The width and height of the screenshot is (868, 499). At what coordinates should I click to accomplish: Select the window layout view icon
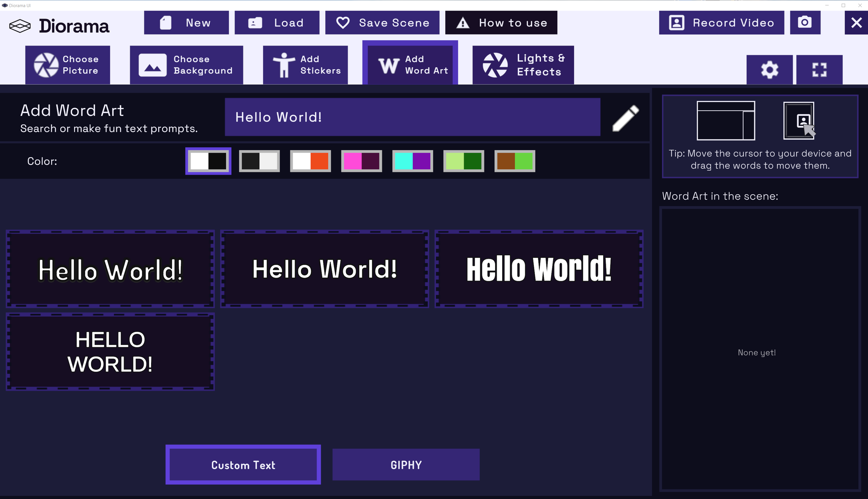click(x=726, y=121)
